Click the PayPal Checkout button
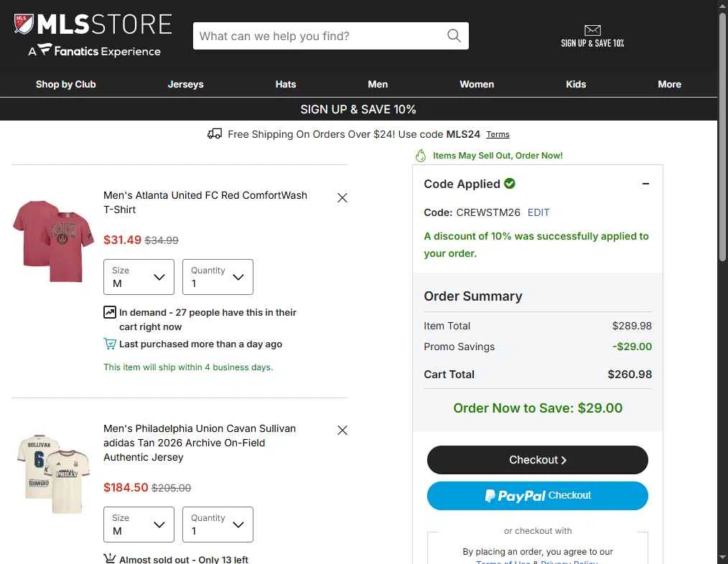Viewport: 728px width, 564px height. tap(538, 496)
